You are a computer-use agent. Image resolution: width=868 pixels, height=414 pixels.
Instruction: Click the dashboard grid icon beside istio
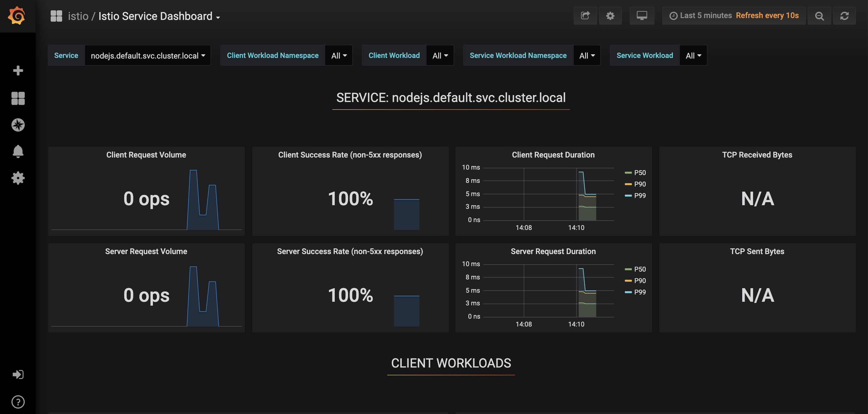(56, 16)
